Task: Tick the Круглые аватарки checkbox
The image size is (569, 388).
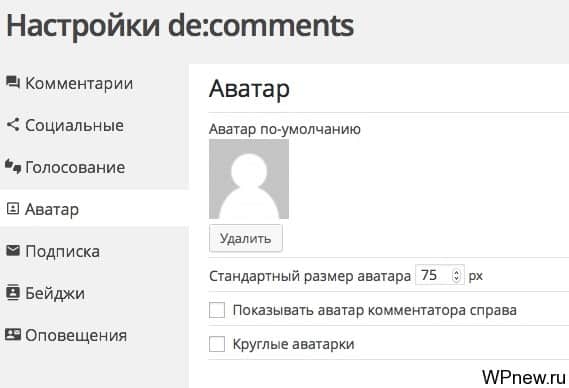Action: click(x=217, y=344)
